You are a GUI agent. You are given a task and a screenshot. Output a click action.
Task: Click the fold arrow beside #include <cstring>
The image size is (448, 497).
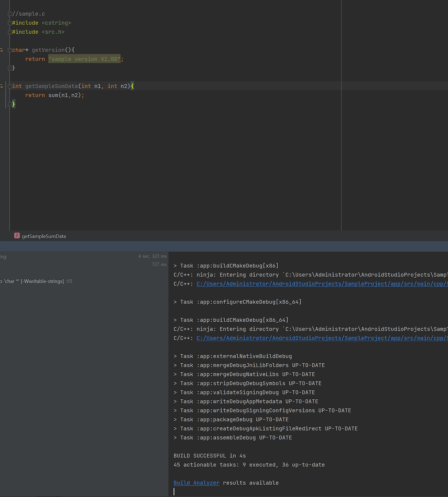pos(10,22)
